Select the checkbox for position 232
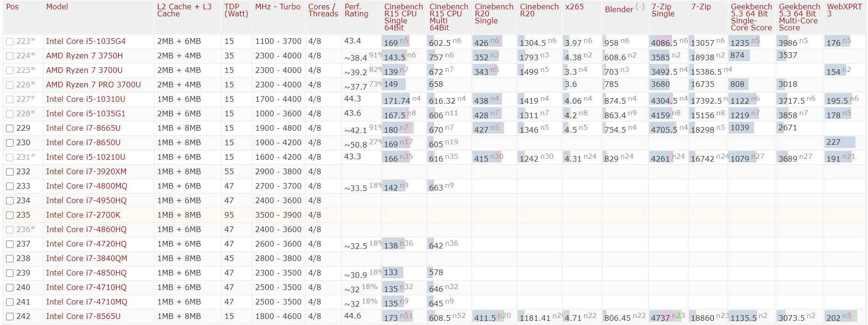The width and height of the screenshot is (868, 325). (10, 172)
